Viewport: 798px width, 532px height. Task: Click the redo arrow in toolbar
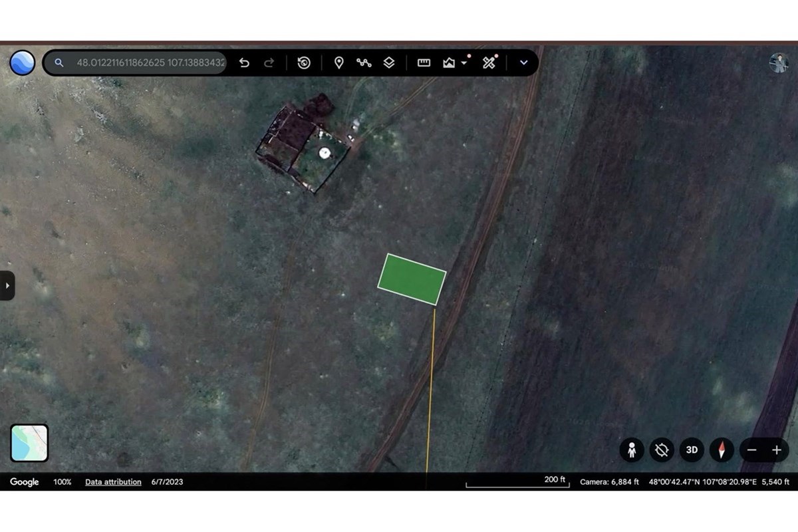tap(269, 63)
